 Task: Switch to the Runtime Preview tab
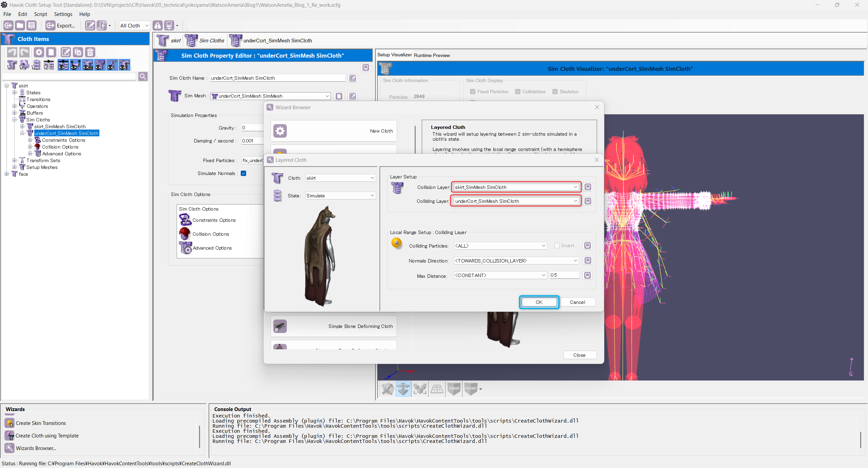click(x=432, y=55)
